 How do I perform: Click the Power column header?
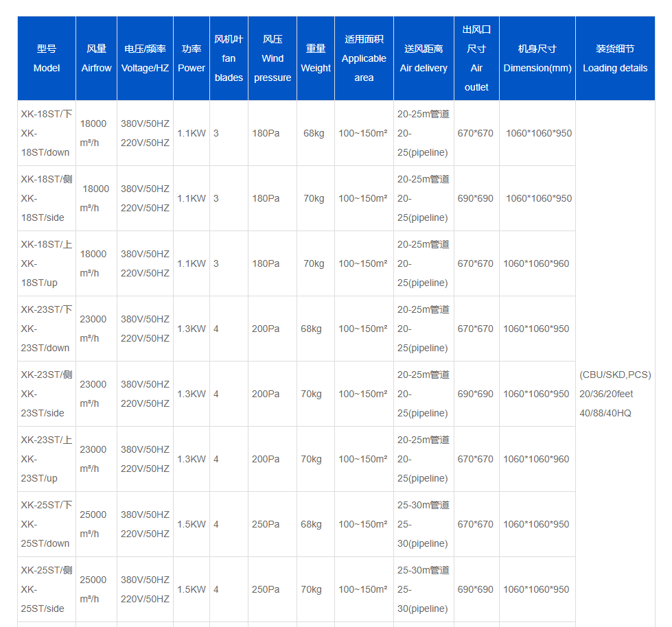tap(191, 58)
